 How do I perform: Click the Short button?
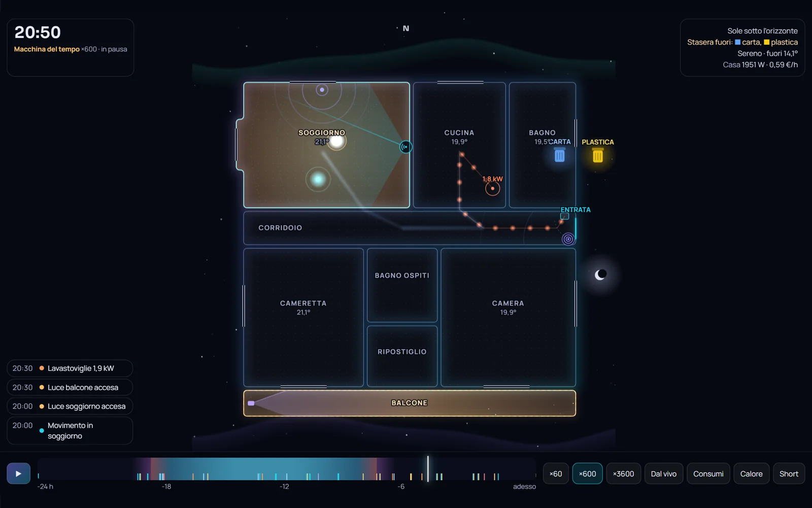(x=789, y=473)
